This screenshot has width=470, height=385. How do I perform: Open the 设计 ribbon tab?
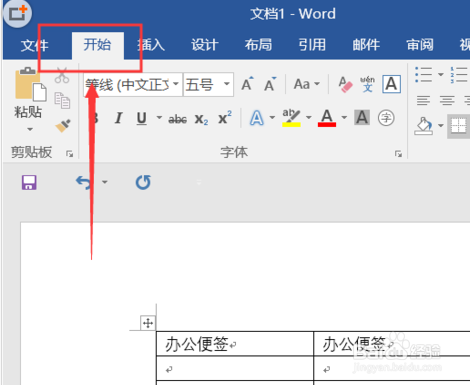point(205,45)
